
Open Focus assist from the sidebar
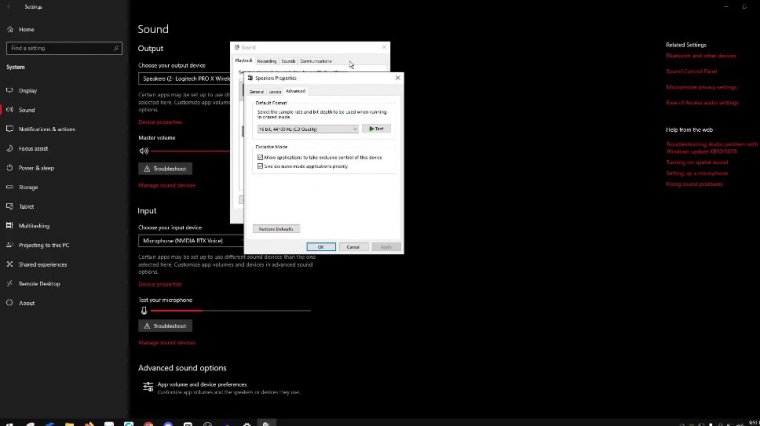(x=34, y=148)
